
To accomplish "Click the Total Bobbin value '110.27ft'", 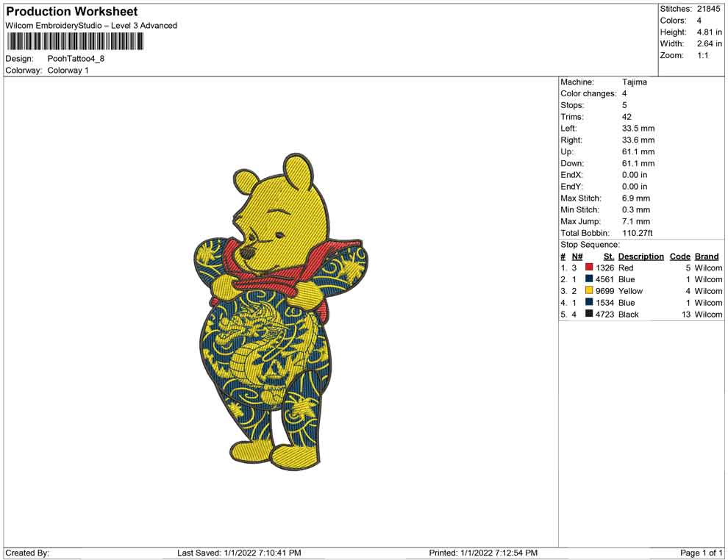I will [x=638, y=233].
